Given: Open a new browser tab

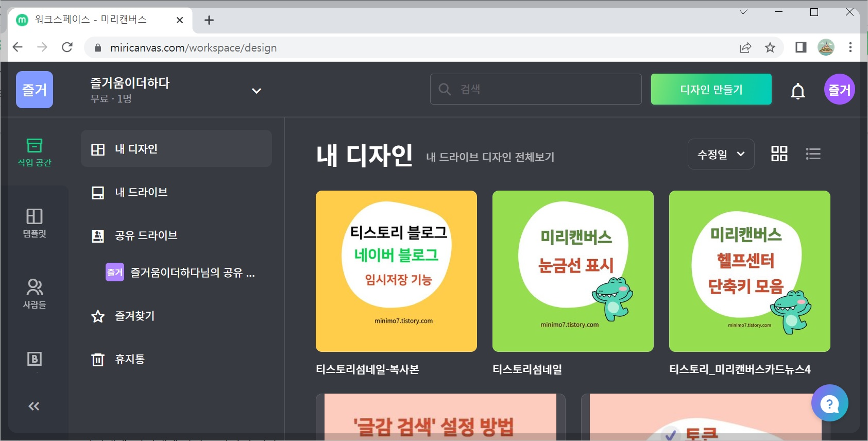Looking at the screenshot, I should coord(209,20).
